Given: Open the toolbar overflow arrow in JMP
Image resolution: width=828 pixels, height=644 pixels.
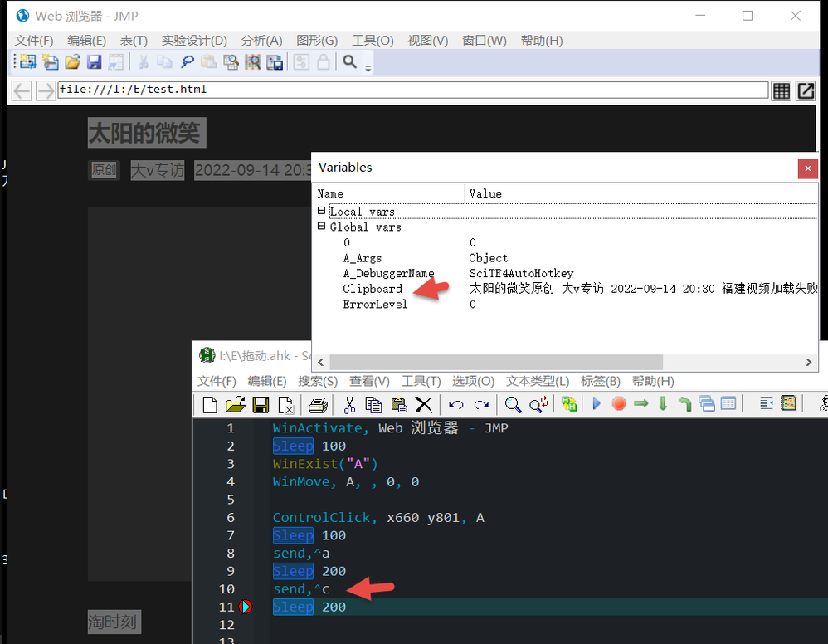Looking at the screenshot, I should pos(368,69).
